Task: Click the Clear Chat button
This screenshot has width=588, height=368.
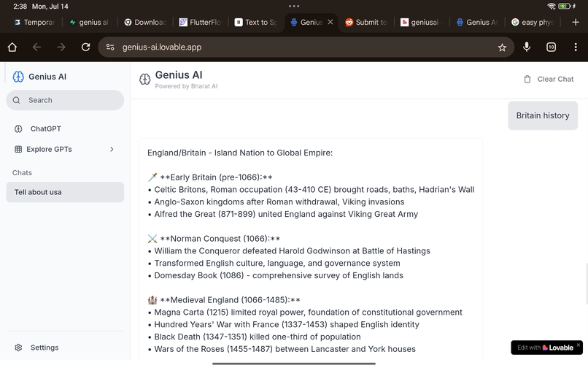Action: pos(549,80)
